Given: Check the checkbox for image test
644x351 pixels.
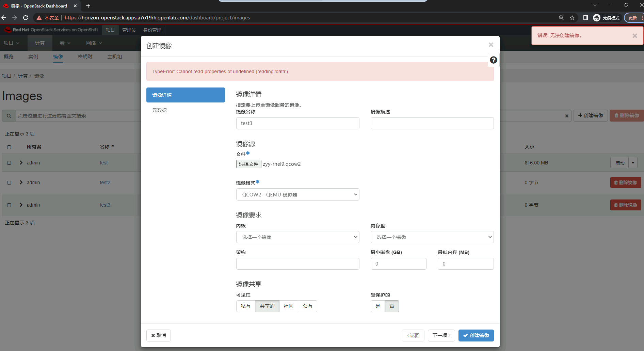Looking at the screenshot, I should [9, 163].
